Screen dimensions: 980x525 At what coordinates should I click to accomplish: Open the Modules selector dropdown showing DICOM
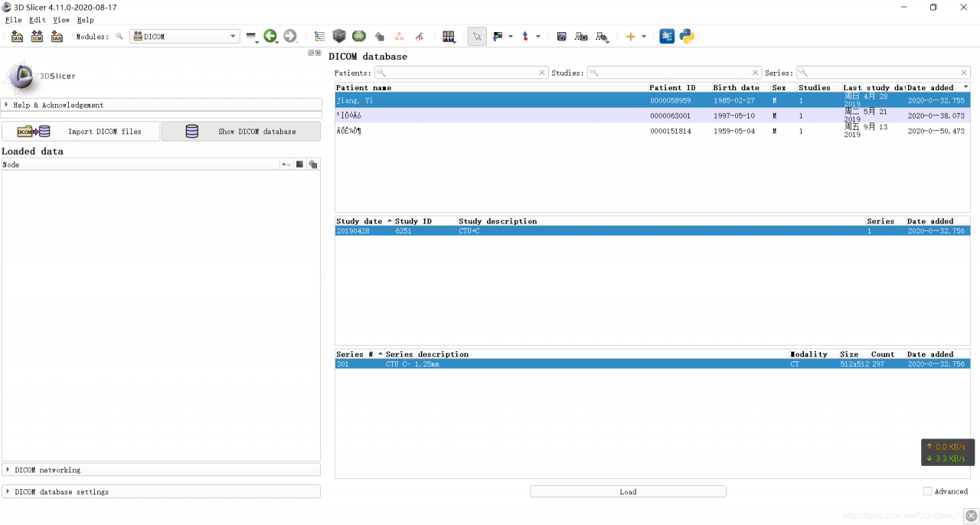coord(185,36)
